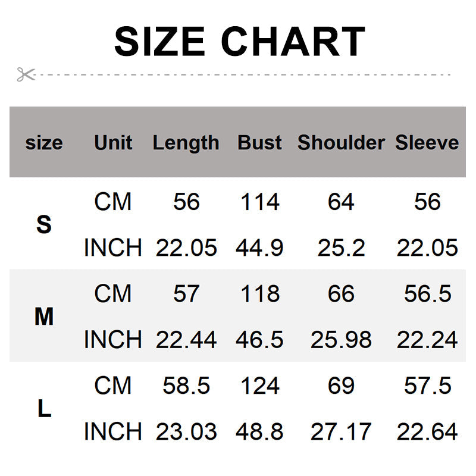Click the bust value 114
The width and height of the screenshot is (476, 476).
(259, 202)
